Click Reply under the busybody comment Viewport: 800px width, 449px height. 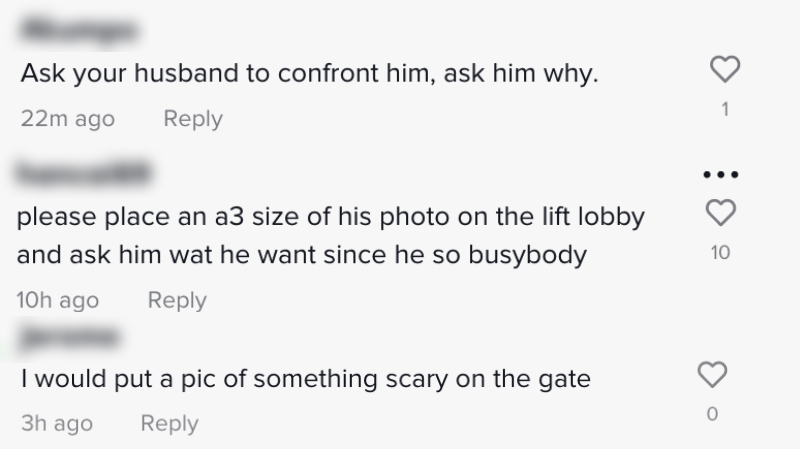tap(177, 300)
